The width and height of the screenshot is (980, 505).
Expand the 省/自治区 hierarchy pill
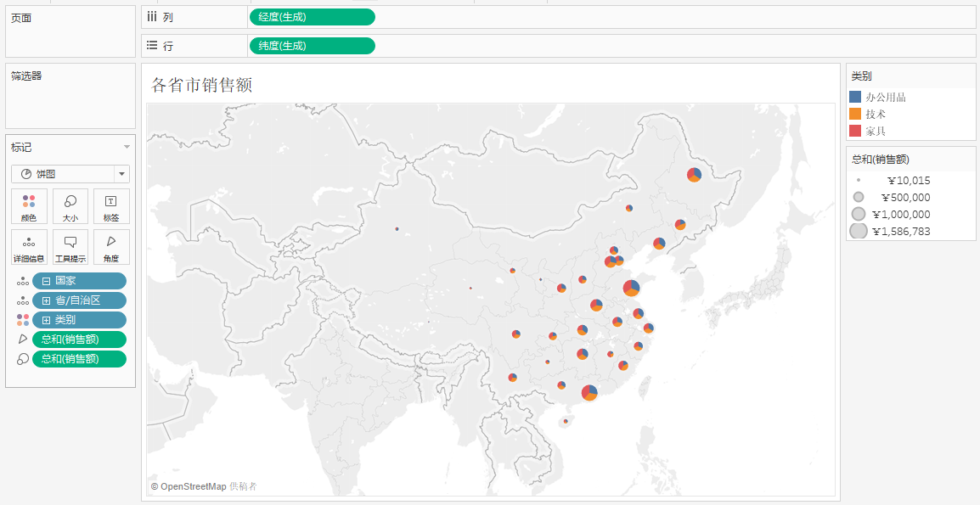tap(46, 300)
